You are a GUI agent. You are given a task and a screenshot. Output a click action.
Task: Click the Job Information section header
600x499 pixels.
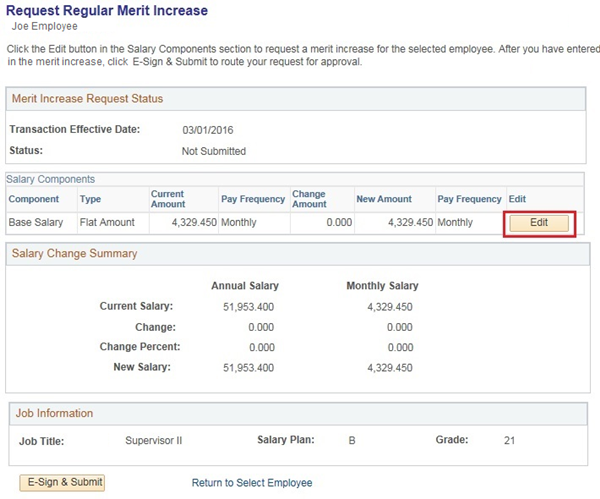pyautogui.click(x=52, y=413)
